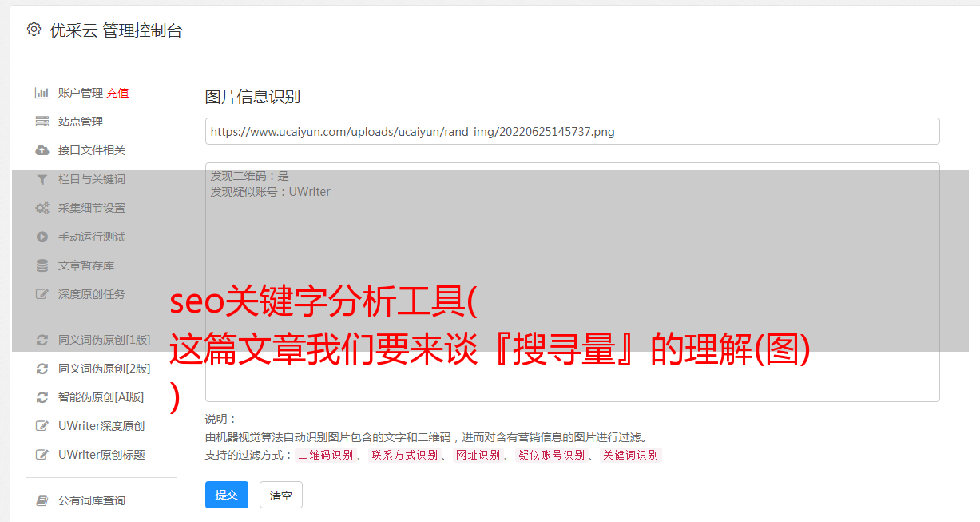Screen dimensions: 980x522
Task: Click the refresh icon next to 同义词伪原创[1版]
Action: pos(42,340)
